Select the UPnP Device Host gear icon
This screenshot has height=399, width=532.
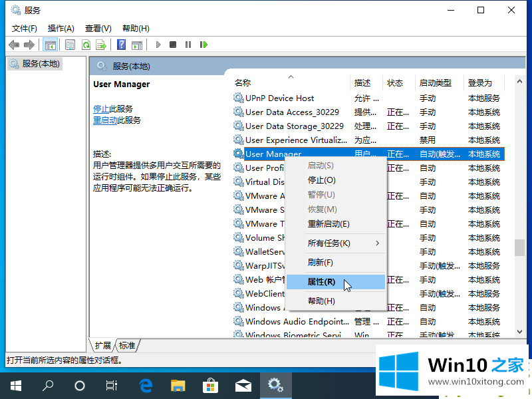coord(239,98)
